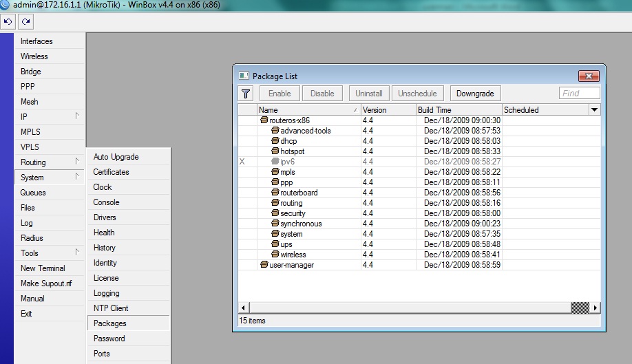This screenshot has width=632, height=364.
Task: Expand the Routing submenu arrow
Action: [x=77, y=162]
